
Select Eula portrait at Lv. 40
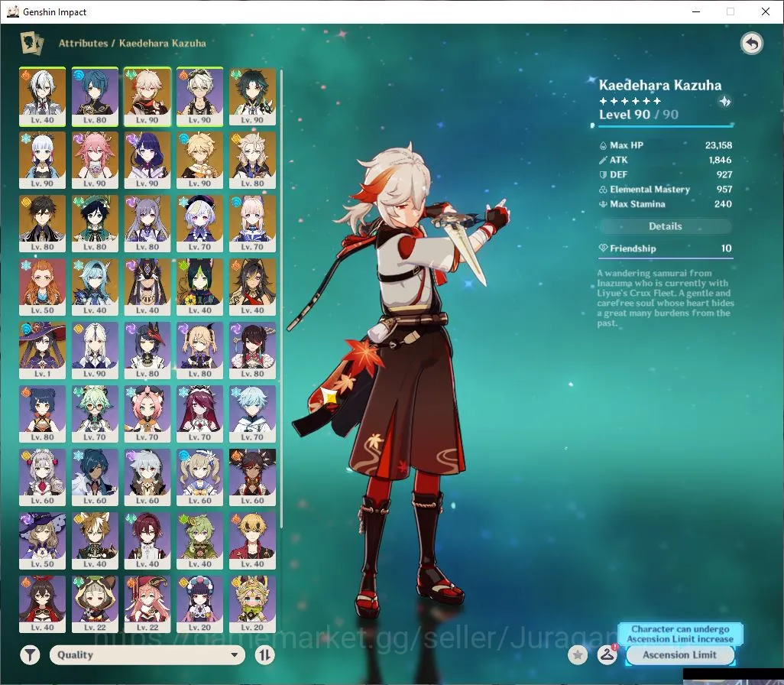click(x=95, y=287)
